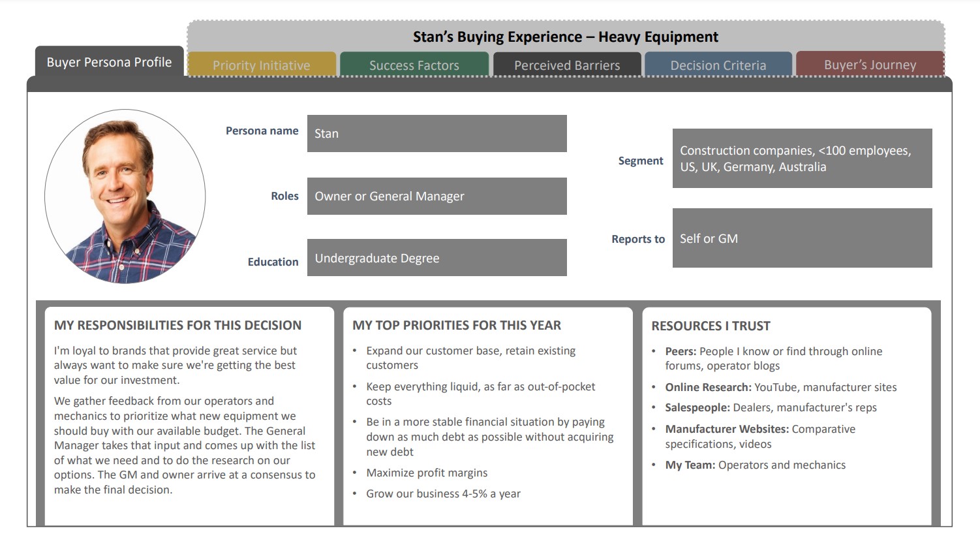980x534 pixels.
Task: Select the Roles field Owner or General Manager
Action: [437, 196]
